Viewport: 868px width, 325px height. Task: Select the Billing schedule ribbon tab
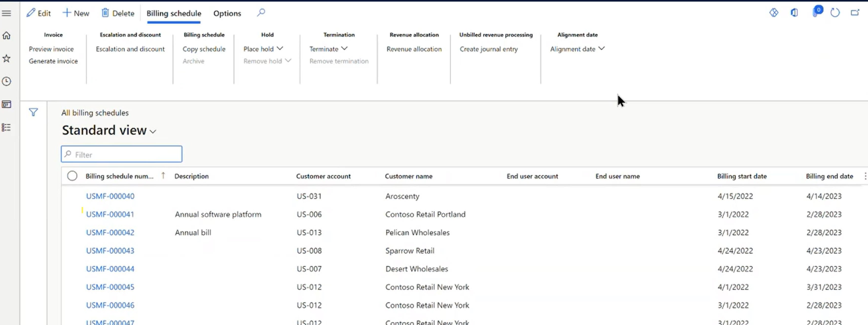click(x=174, y=13)
